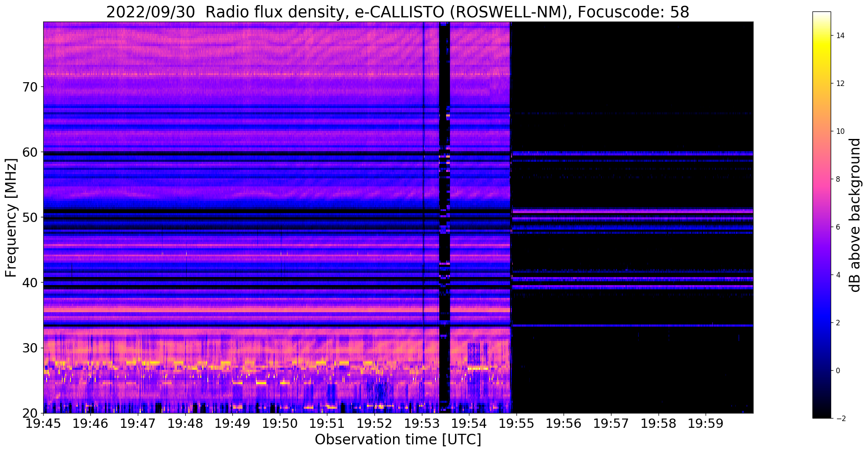Image resolution: width=868 pixels, height=452 pixels.
Task: Click the 19:51 time tick label
Action: click(327, 423)
